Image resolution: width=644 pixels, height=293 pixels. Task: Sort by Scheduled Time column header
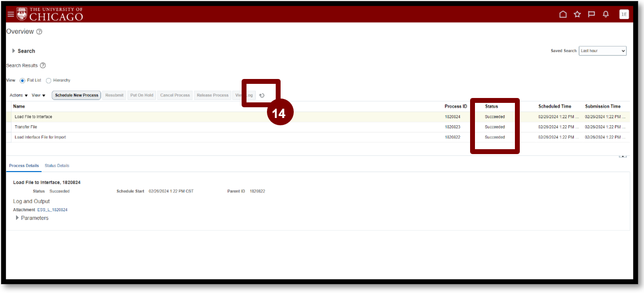pyautogui.click(x=555, y=106)
